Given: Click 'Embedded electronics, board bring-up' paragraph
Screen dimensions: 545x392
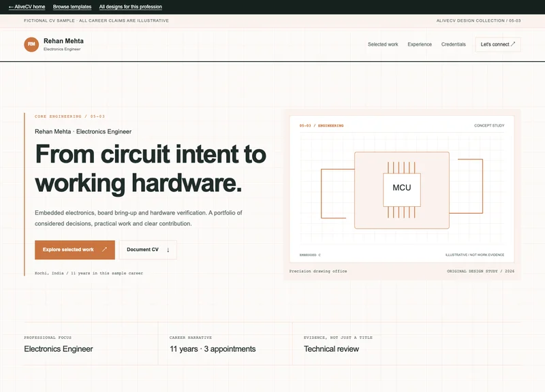Looking at the screenshot, I should 138,218.
